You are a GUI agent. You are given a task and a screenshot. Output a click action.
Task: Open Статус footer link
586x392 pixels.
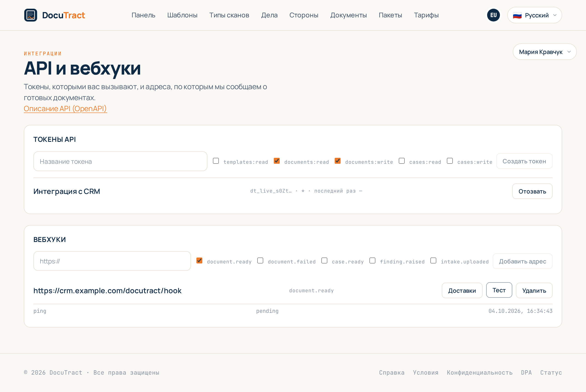point(551,373)
